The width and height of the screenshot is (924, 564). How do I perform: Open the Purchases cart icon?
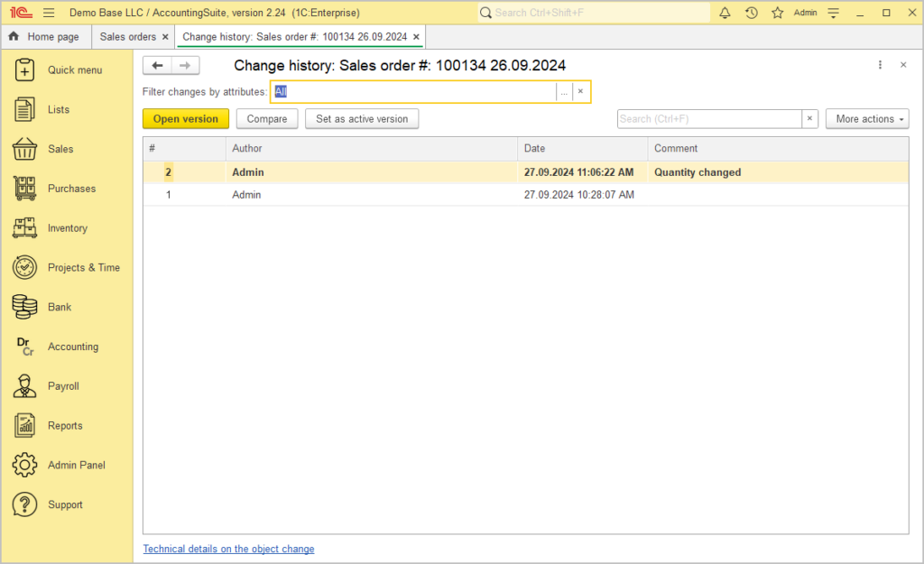pyautogui.click(x=24, y=189)
